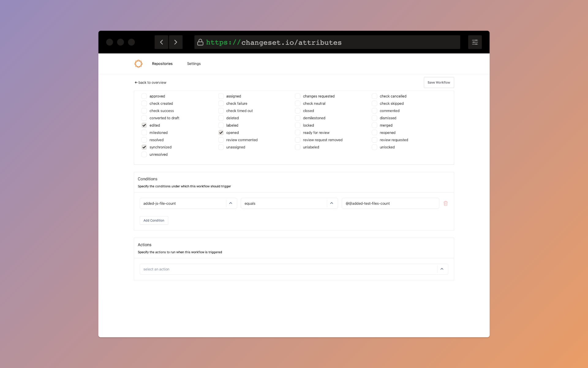This screenshot has width=588, height=368.
Task: Click the hamburger menu icon
Action: tap(475, 42)
